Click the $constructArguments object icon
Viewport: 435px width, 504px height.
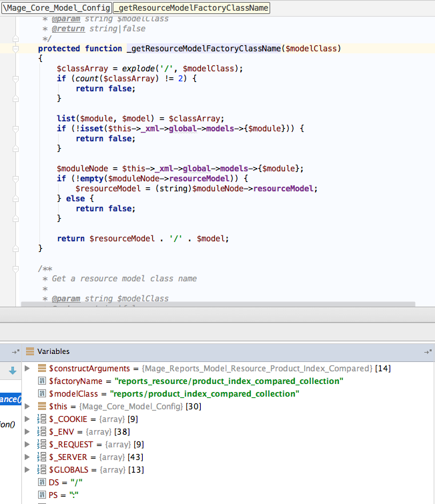point(42,368)
